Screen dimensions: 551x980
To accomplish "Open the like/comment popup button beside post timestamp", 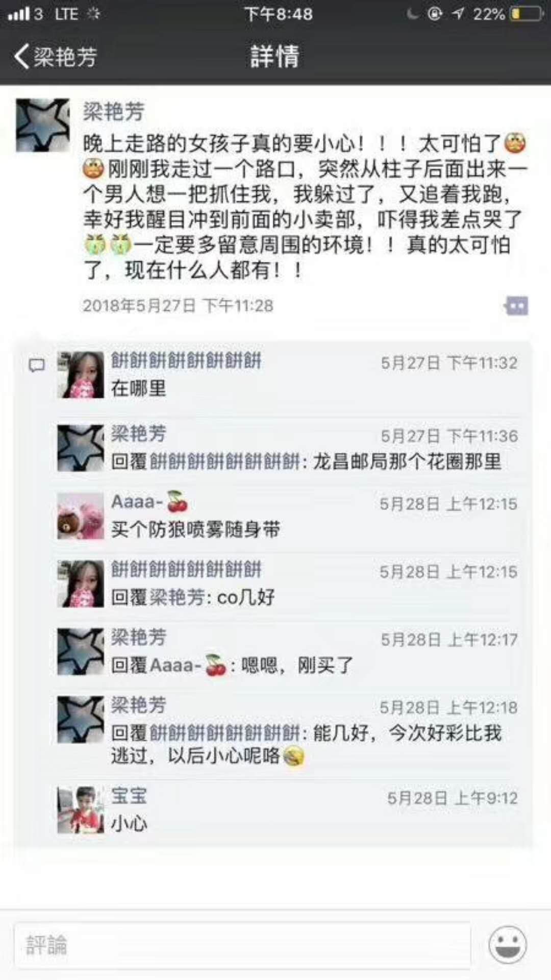I will (516, 306).
